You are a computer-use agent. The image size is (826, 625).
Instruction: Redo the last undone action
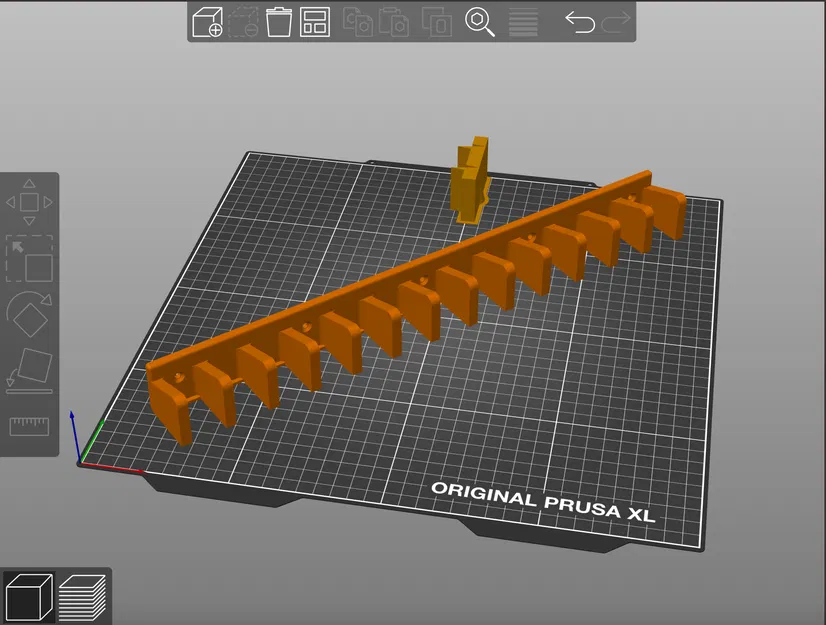(616, 22)
